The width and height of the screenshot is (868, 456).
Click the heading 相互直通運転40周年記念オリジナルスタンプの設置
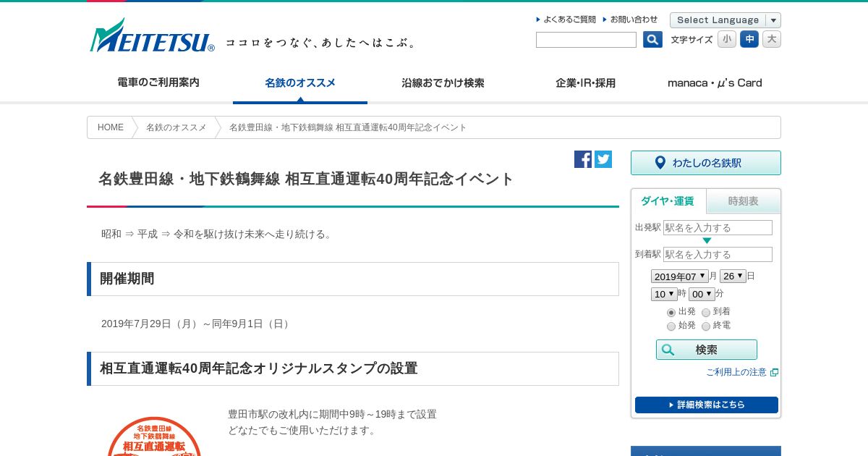(x=353, y=368)
